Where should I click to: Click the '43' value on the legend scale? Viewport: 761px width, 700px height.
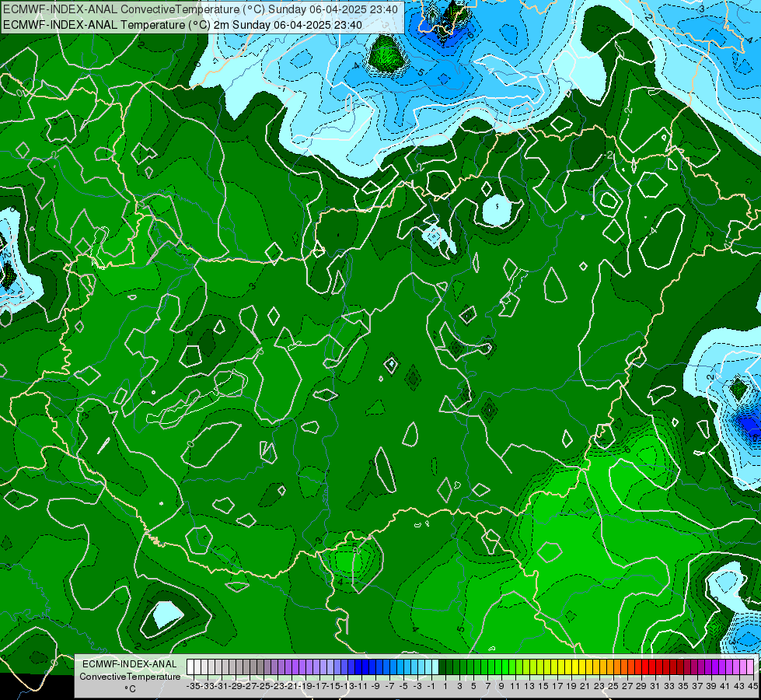pyautogui.click(x=739, y=686)
